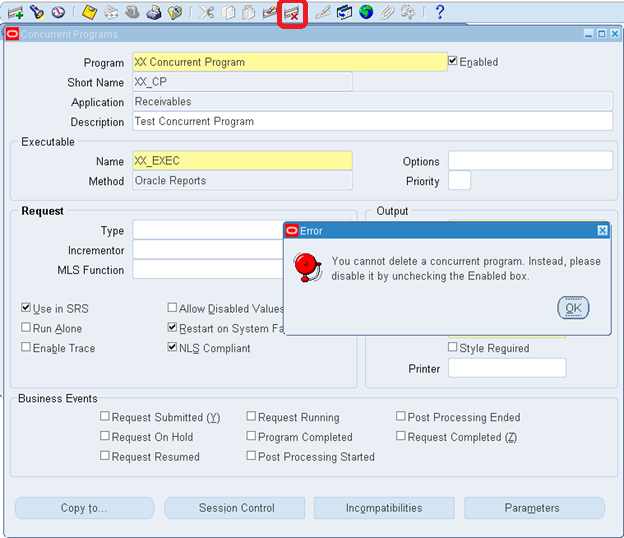The height and width of the screenshot is (538, 624).
Task: Check the Program Completed event
Action: click(251, 436)
